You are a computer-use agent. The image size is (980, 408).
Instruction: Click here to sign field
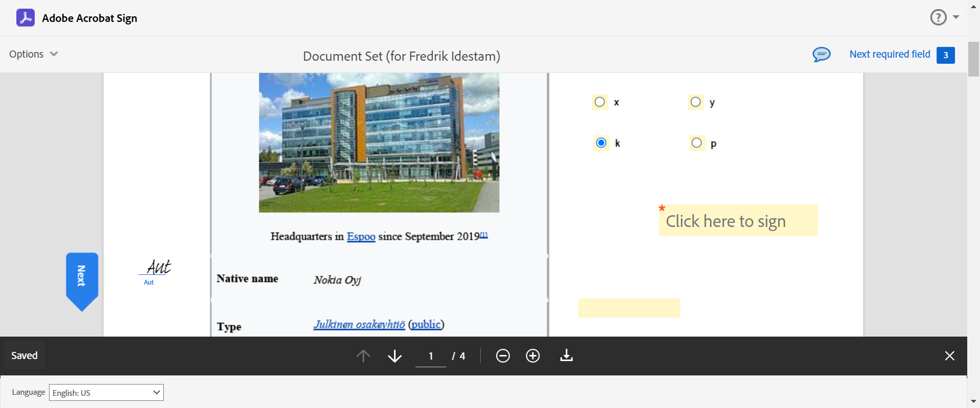click(738, 220)
